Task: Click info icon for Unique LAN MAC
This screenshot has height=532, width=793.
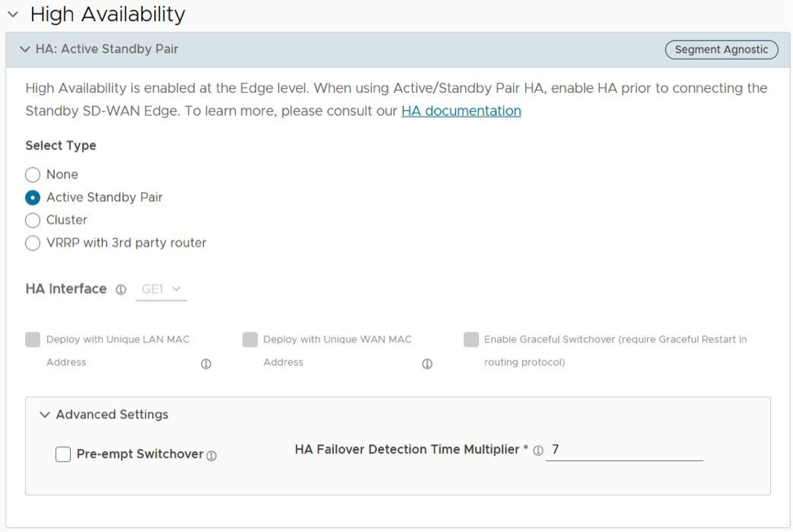Action: pos(206,364)
